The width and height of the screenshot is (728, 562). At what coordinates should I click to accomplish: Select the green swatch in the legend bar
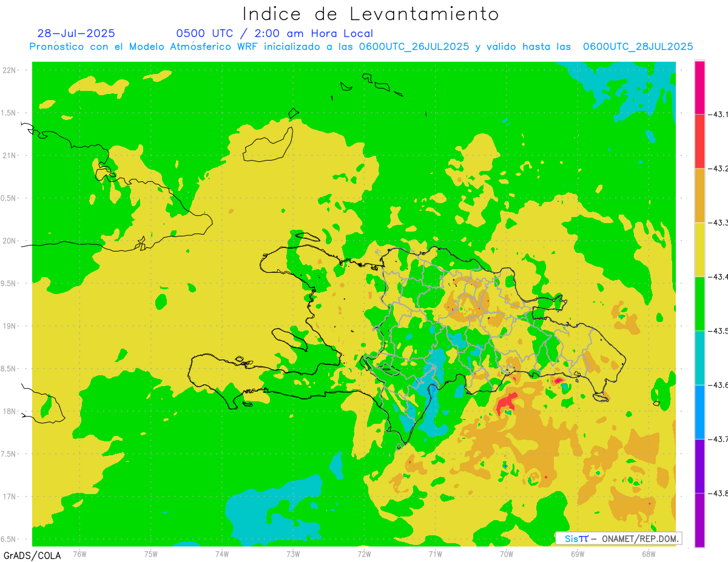[x=699, y=303]
